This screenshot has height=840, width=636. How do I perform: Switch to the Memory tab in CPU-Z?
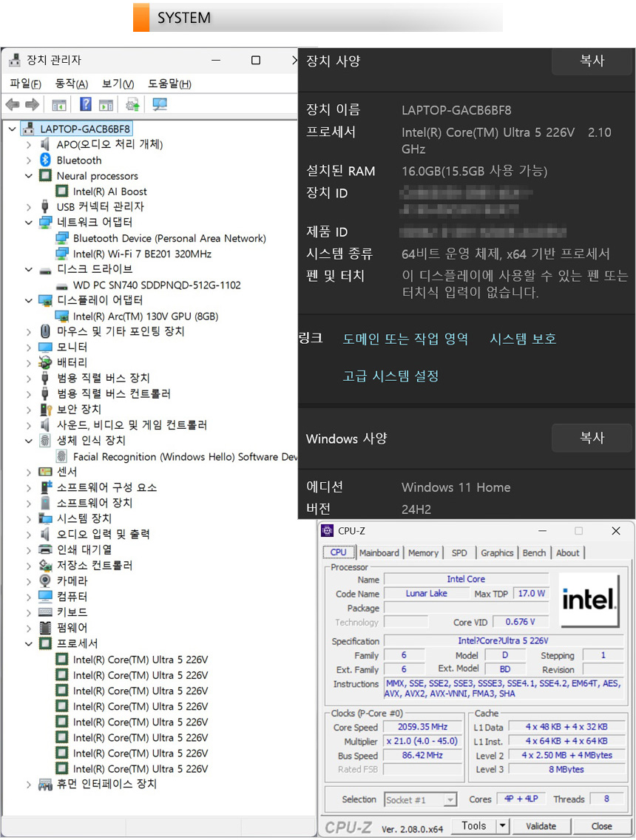point(423,552)
